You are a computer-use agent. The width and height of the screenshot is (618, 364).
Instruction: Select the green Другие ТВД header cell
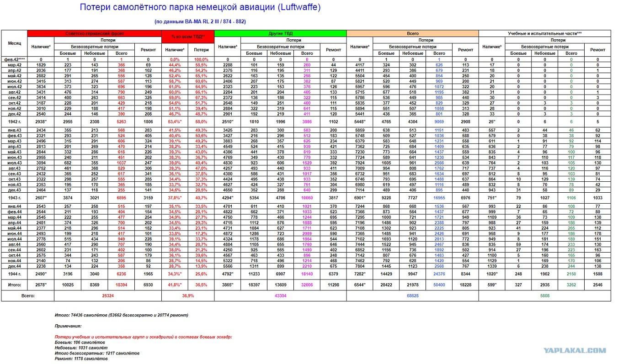pos(280,33)
